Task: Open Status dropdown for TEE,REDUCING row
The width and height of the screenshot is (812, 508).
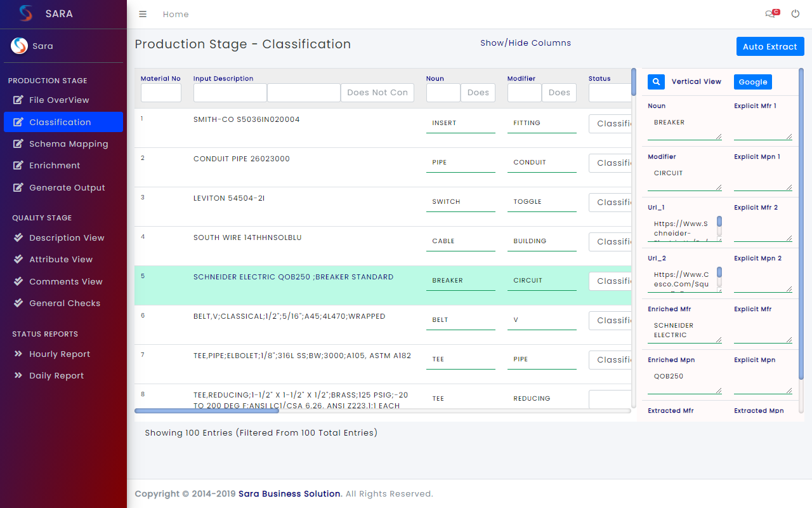Action: click(x=610, y=399)
